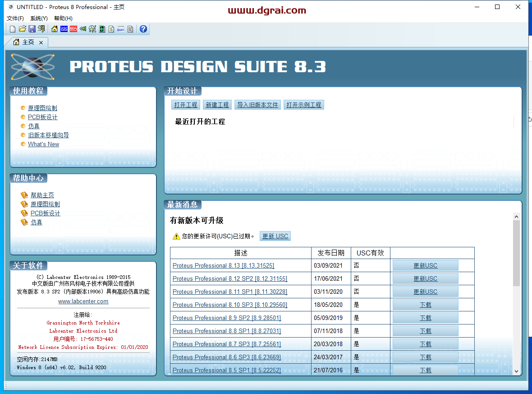Open the 系统(Y) menu
Screen dimensions: 532x394
39,19
